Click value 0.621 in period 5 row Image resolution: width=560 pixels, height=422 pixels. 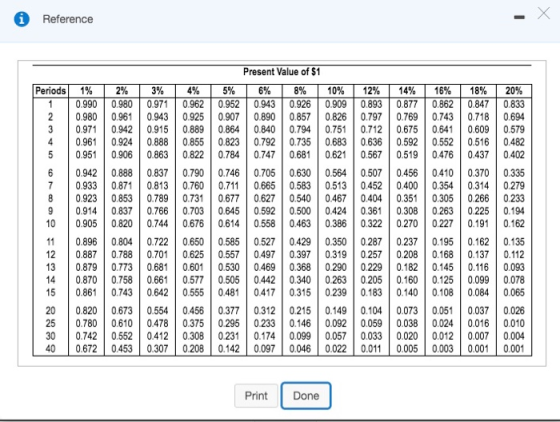[x=336, y=155]
